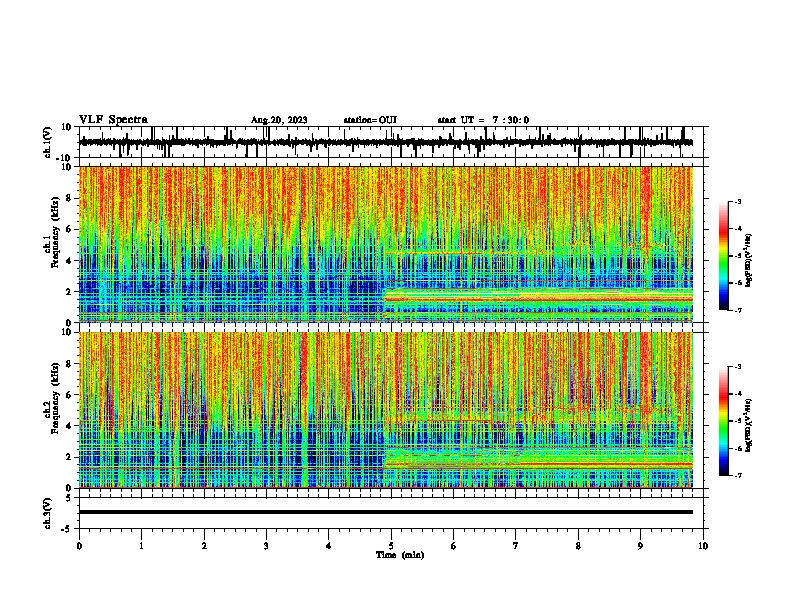Screen dimensions: 792x612
Task: Click the ch.1 color scale bar
Action: [x=724, y=256]
